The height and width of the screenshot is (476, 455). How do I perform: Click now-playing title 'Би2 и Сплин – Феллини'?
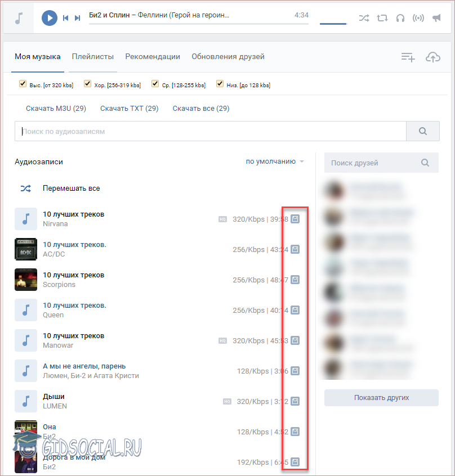pyautogui.click(x=159, y=15)
